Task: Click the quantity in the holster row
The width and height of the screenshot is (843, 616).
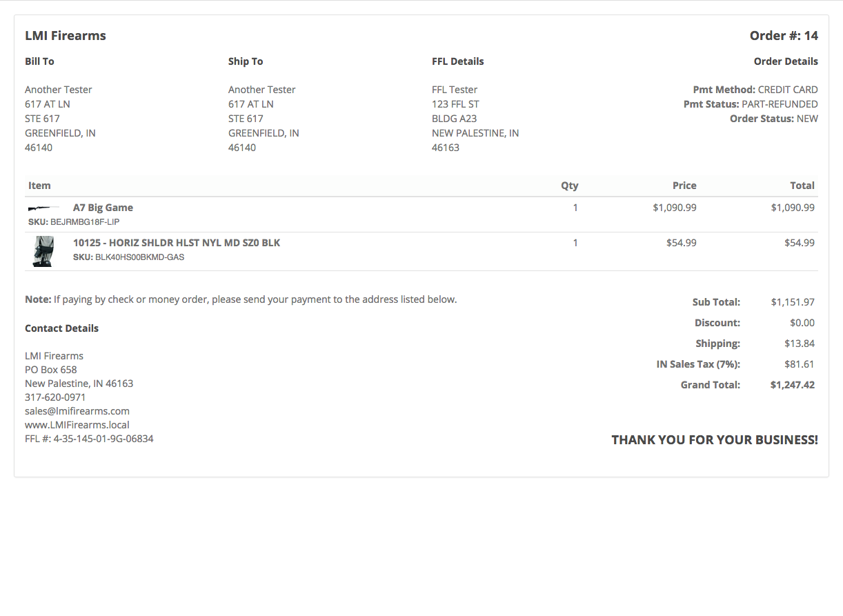Action: click(x=575, y=243)
